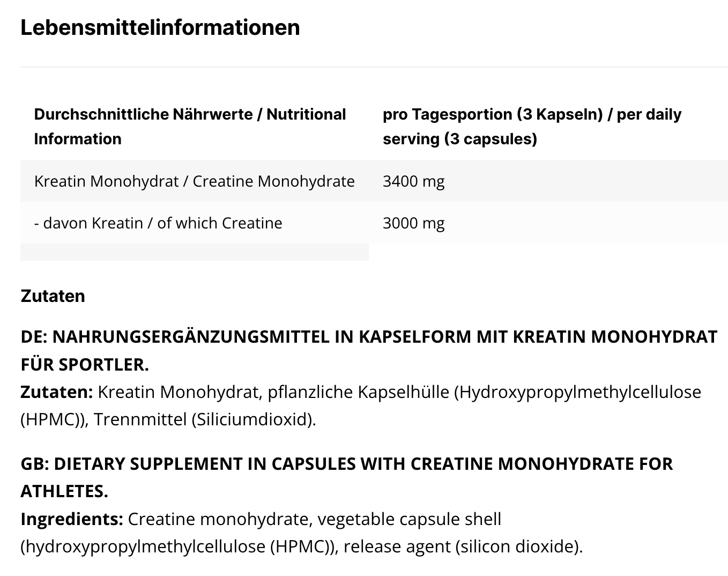This screenshot has width=728, height=576.
Task: Click the DE: NAHRUNGSERGÄNZUNGSMITTEL bold title line
Action: 369,337
